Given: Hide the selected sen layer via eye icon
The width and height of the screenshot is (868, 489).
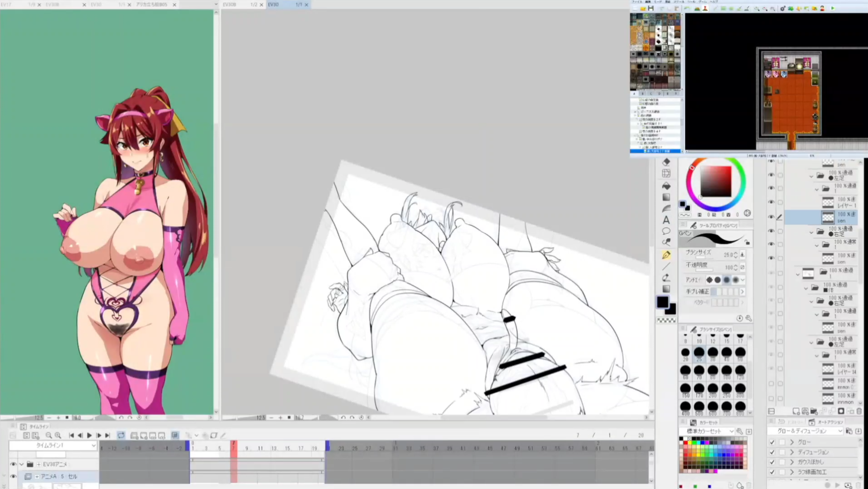Looking at the screenshot, I should (x=771, y=217).
